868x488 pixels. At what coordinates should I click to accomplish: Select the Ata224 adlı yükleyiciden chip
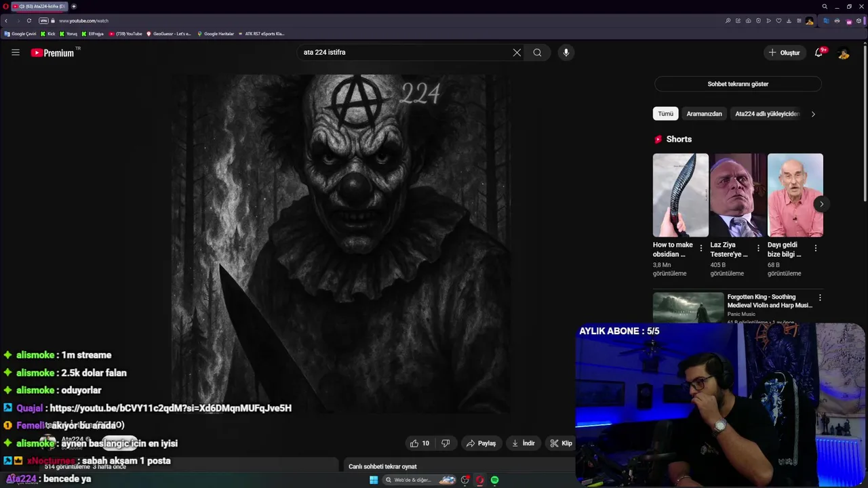pyautogui.click(x=767, y=114)
